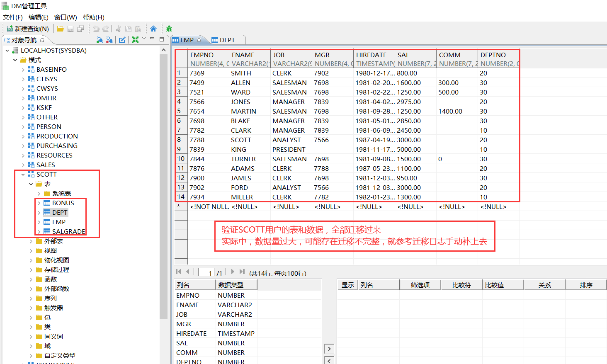Open the 帮助(H) menu
This screenshot has width=607, height=364.
point(94,17)
